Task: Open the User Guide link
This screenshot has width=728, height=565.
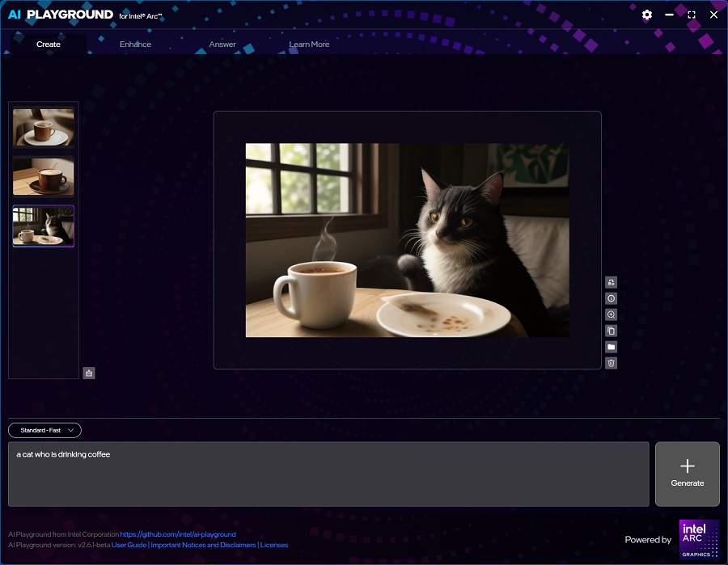Action: point(129,545)
